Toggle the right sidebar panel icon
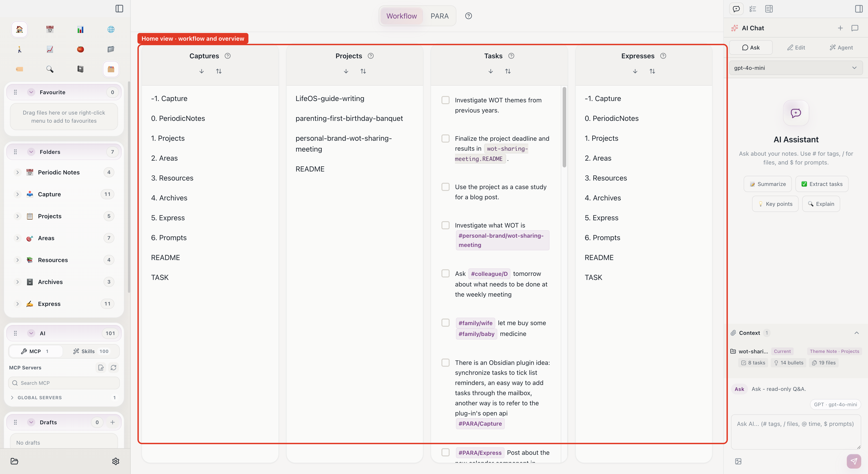The width and height of the screenshot is (868, 474). point(859,9)
